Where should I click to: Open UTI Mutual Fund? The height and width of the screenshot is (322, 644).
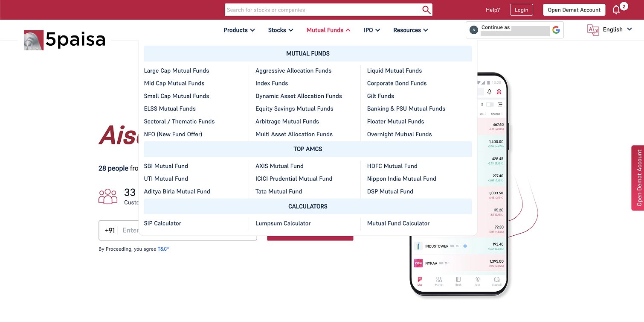[x=166, y=179]
